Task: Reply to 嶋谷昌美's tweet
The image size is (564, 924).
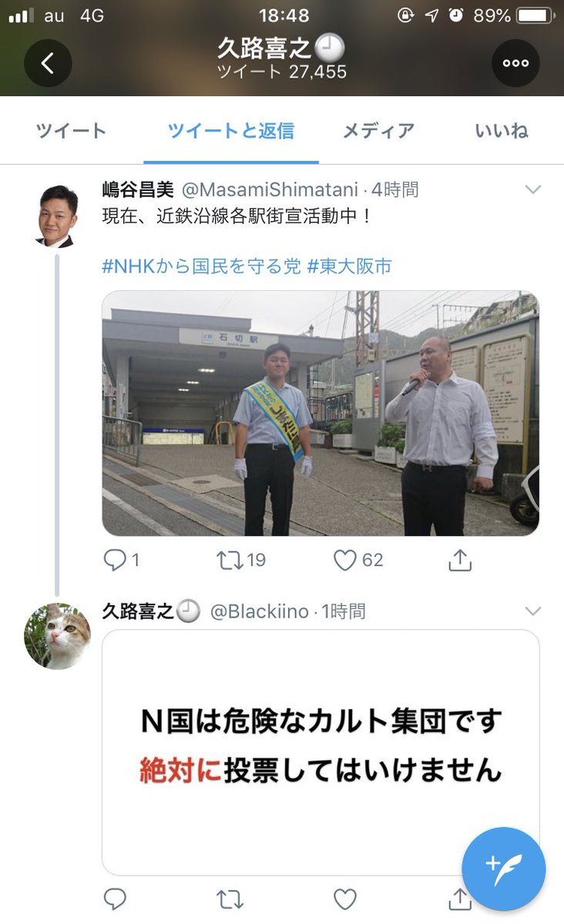Action: [115, 561]
